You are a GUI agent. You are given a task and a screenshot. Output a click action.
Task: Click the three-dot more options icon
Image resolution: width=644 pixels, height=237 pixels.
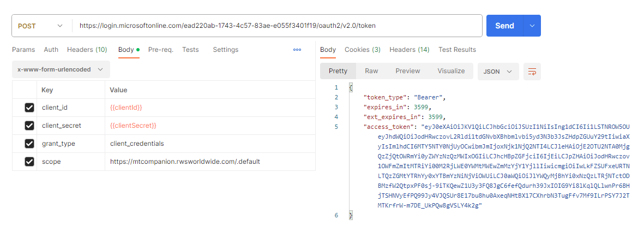click(297, 50)
